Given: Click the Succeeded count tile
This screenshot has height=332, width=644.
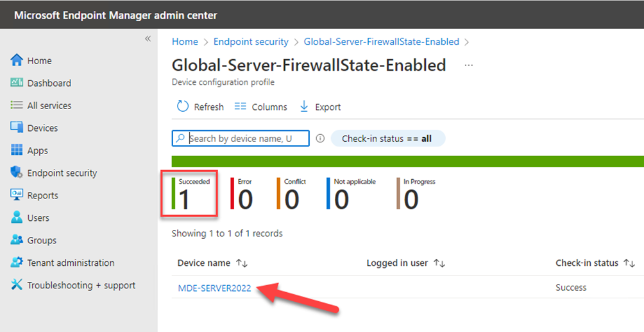Looking at the screenshot, I should (x=190, y=194).
